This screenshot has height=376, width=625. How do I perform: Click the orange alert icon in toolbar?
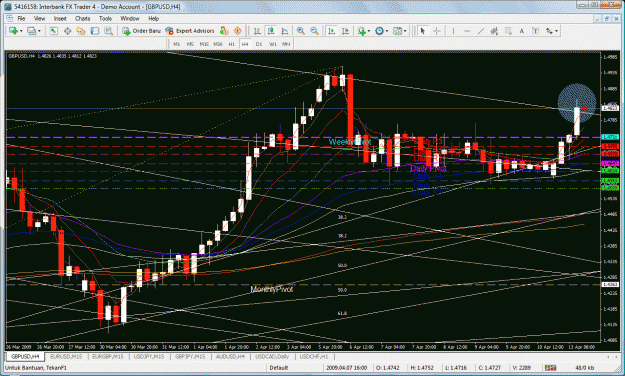(238, 31)
